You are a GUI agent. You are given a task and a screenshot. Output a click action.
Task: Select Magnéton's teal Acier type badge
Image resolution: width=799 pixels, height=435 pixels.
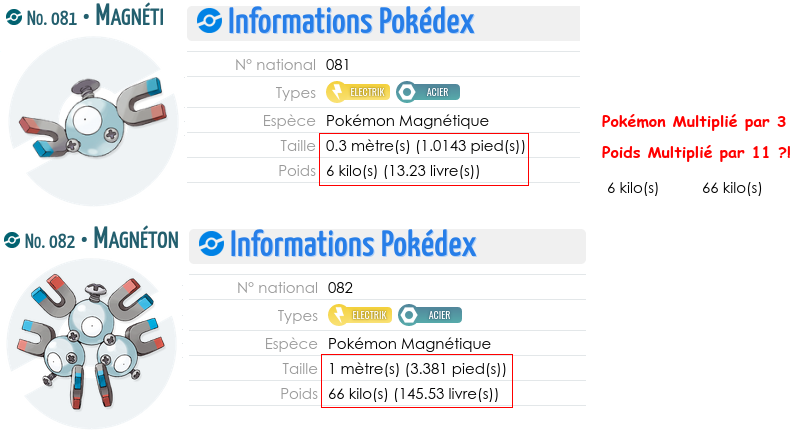tap(430, 315)
